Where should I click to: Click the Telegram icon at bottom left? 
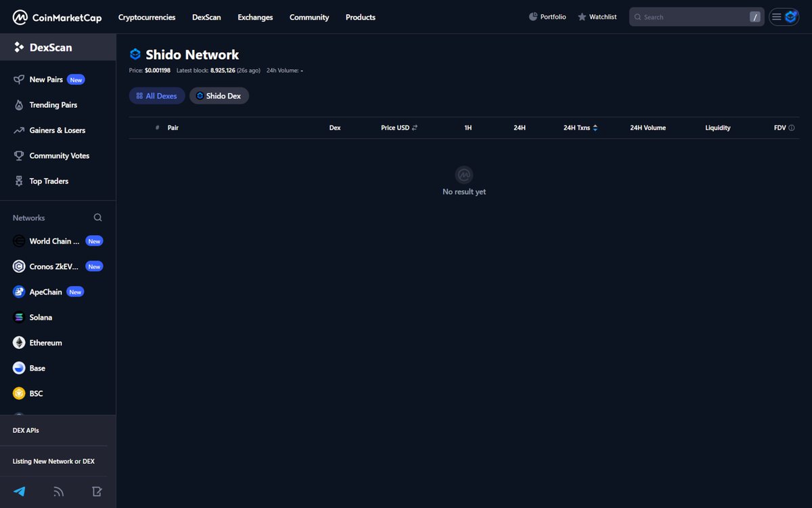click(x=19, y=491)
